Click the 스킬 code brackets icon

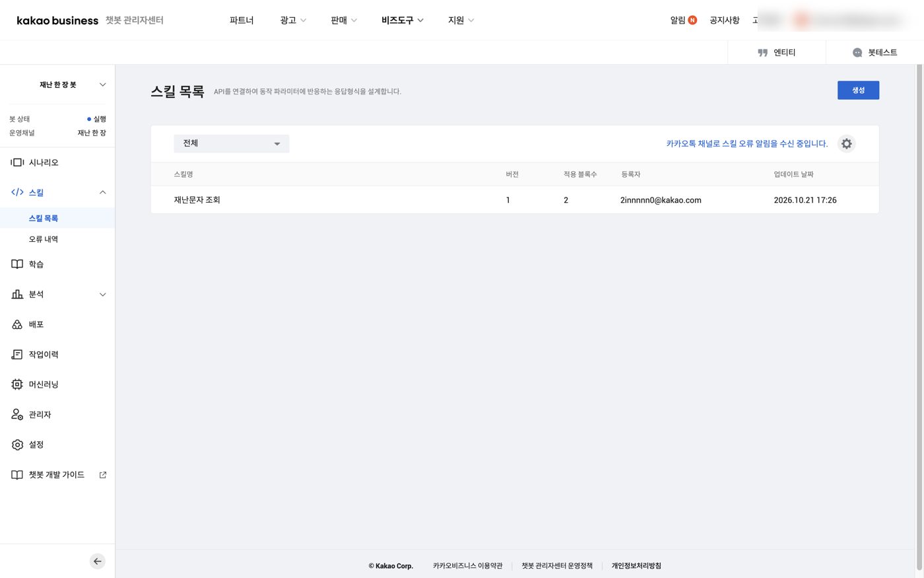(17, 192)
